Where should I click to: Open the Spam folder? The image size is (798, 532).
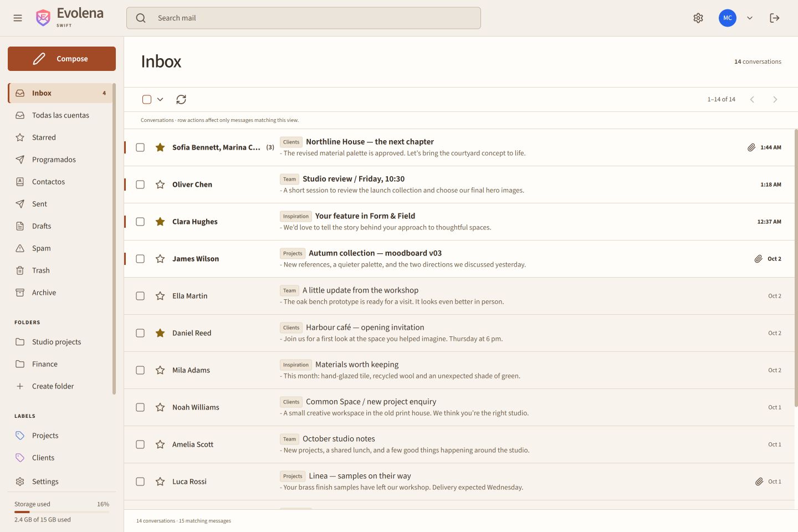(x=60, y=248)
